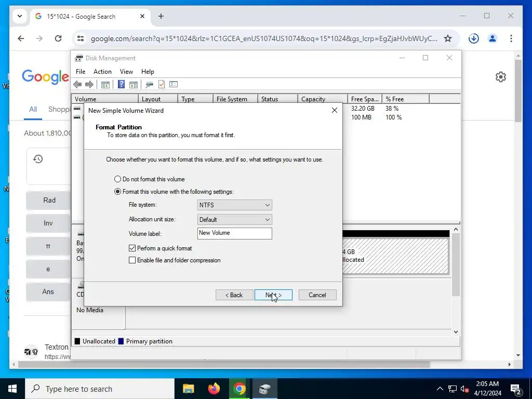Click the Ans calculator button
The height and width of the screenshot is (399, 532).
[48, 291]
